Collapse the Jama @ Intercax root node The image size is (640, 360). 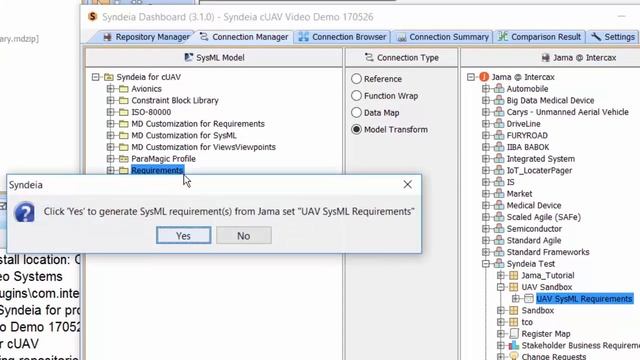point(471,77)
